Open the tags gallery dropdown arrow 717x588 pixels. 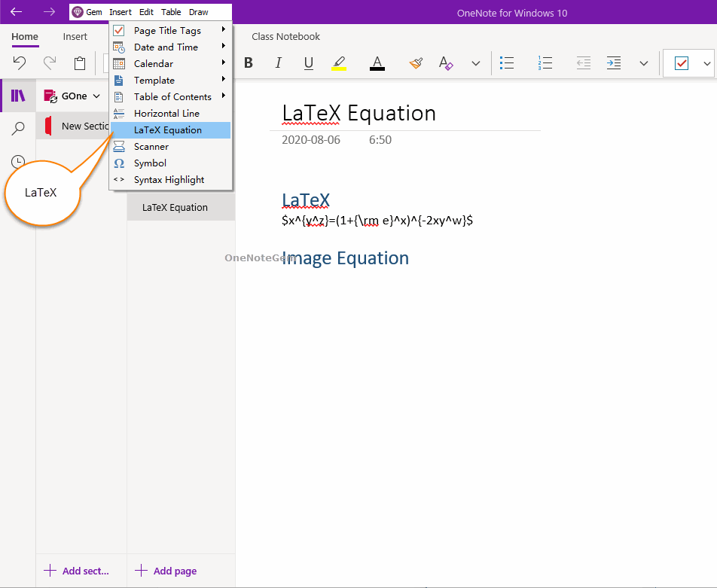click(x=706, y=63)
